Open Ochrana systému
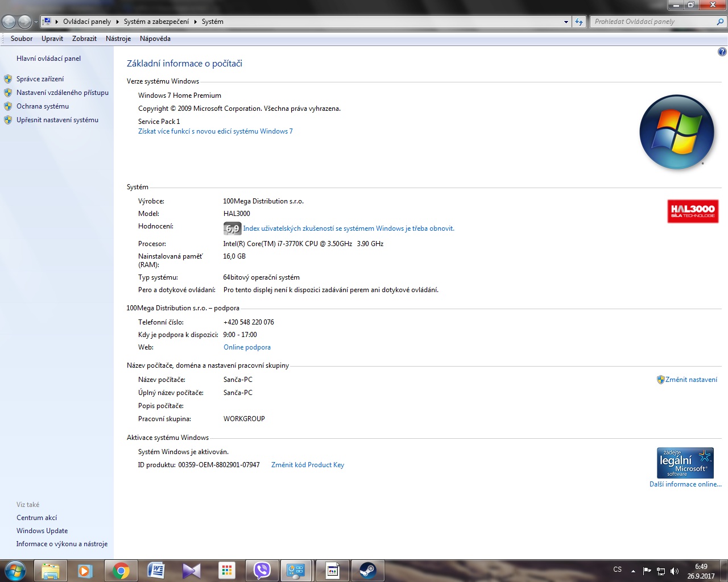The height and width of the screenshot is (582, 728). 43,106
